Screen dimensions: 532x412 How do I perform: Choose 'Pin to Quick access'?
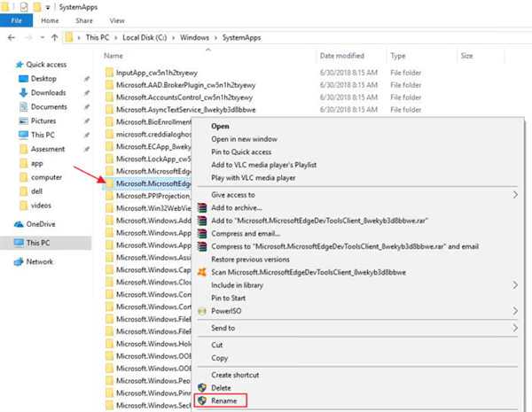pyautogui.click(x=241, y=152)
